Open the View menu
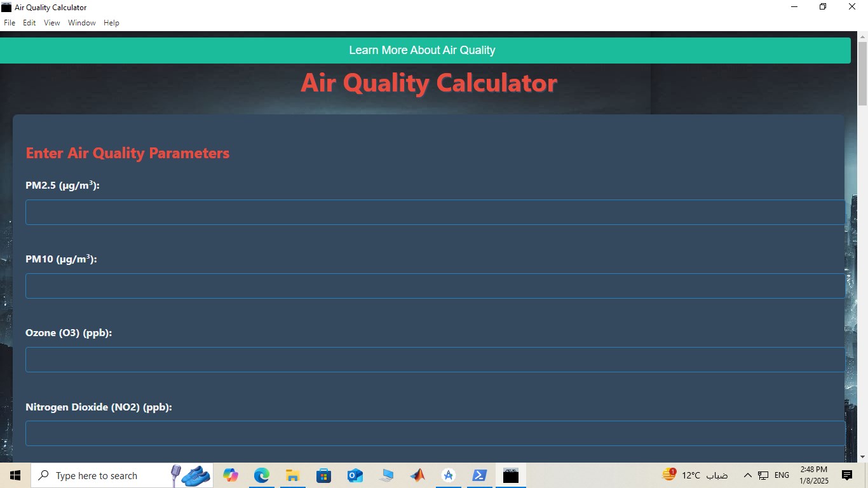The width and height of the screenshot is (868, 488). coord(51,22)
